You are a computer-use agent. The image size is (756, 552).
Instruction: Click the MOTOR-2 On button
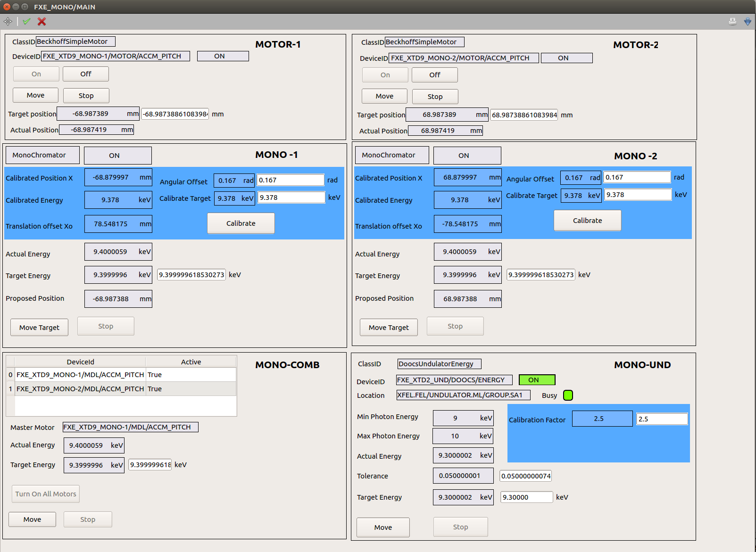tap(385, 75)
